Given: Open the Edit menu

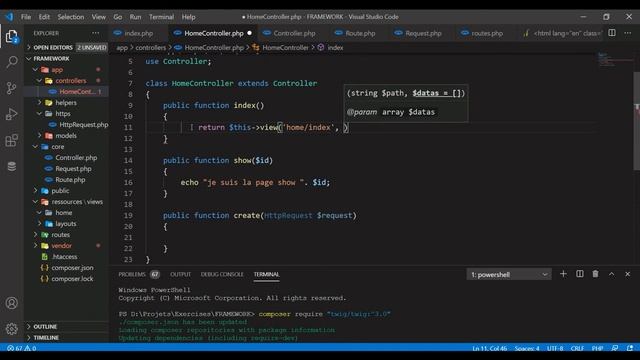Looking at the screenshot, I should click(44, 17).
